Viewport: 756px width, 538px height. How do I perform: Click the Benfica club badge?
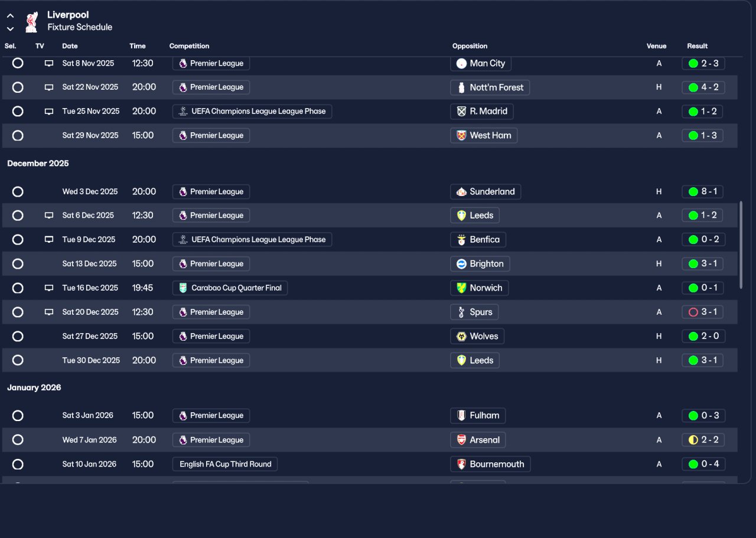coord(462,240)
